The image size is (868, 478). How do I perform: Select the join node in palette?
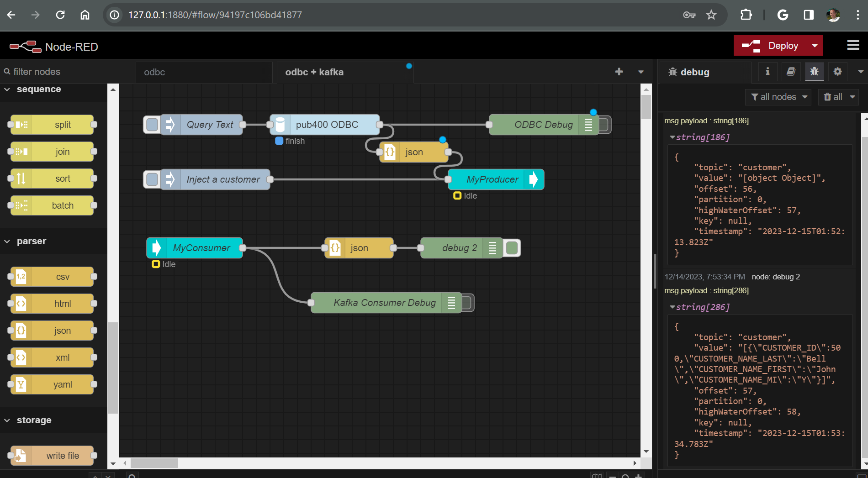tap(52, 152)
